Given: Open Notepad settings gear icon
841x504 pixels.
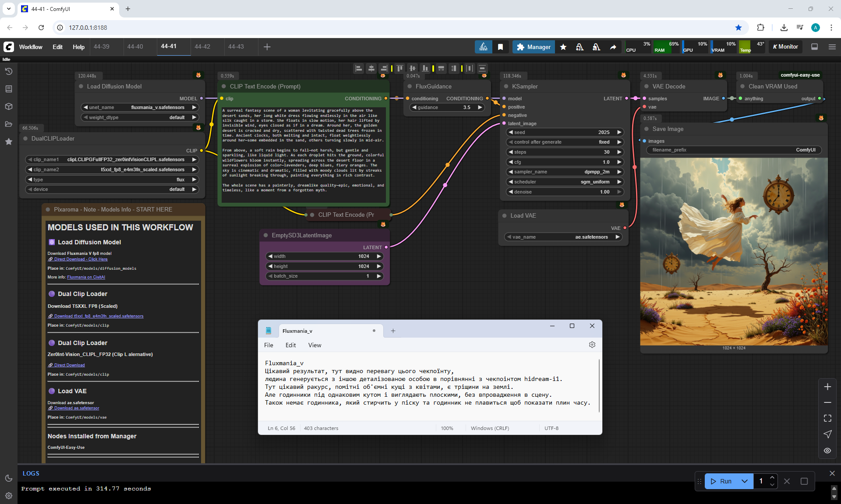Looking at the screenshot, I should point(592,345).
